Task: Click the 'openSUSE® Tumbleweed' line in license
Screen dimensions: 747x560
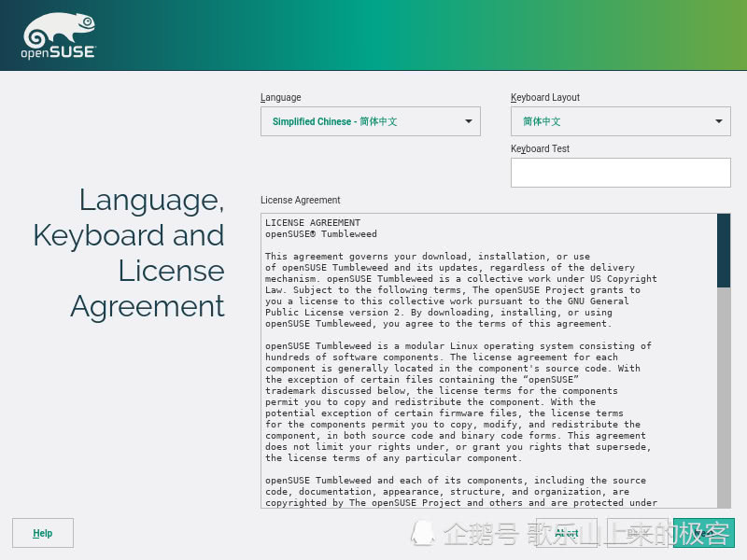Action: (x=320, y=234)
